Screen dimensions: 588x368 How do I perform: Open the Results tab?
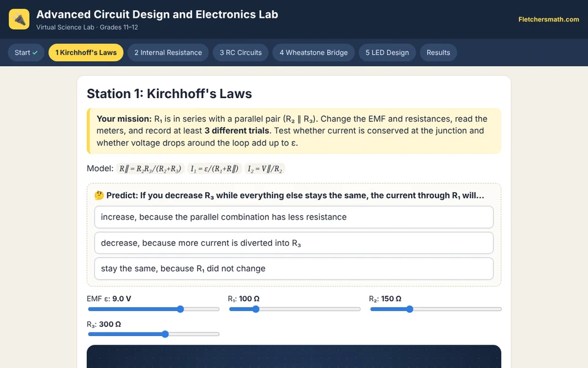point(439,53)
